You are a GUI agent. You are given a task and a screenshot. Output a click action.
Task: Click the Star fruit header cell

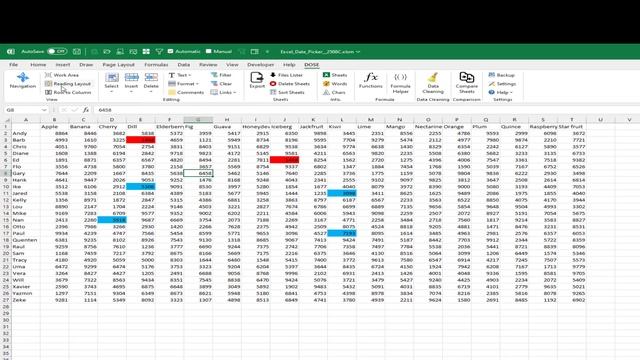click(x=571, y=127)
